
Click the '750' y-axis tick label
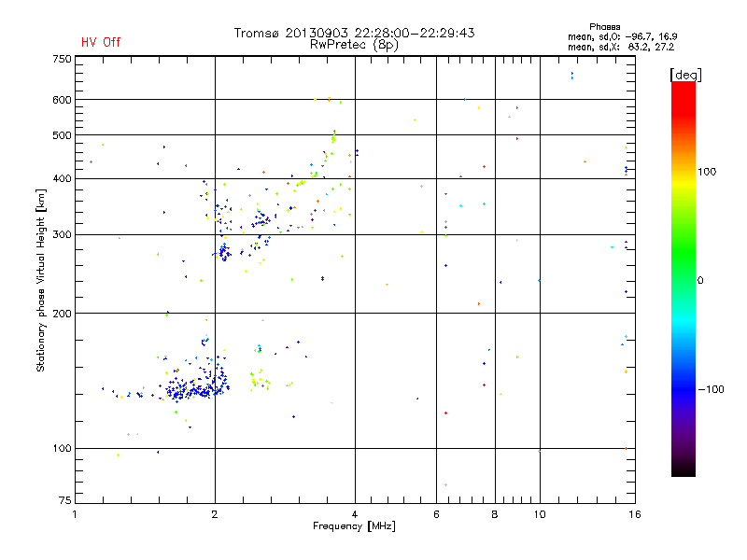[x=63, y=59]
